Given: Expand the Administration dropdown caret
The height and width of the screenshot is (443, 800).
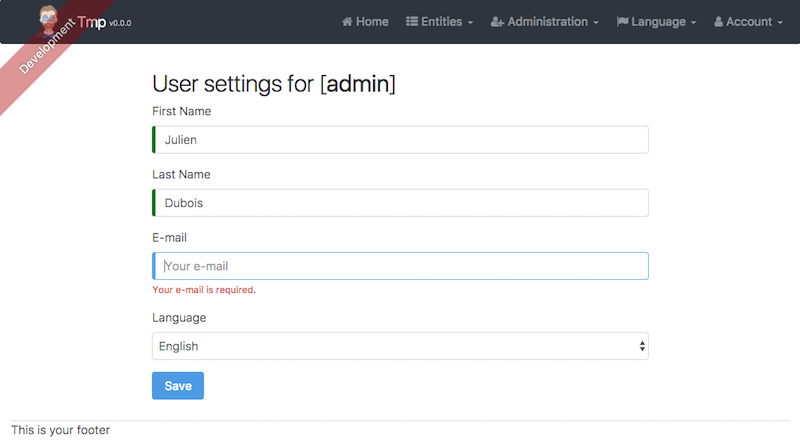Looking at the screenshot, I should (x=596, y=23).
